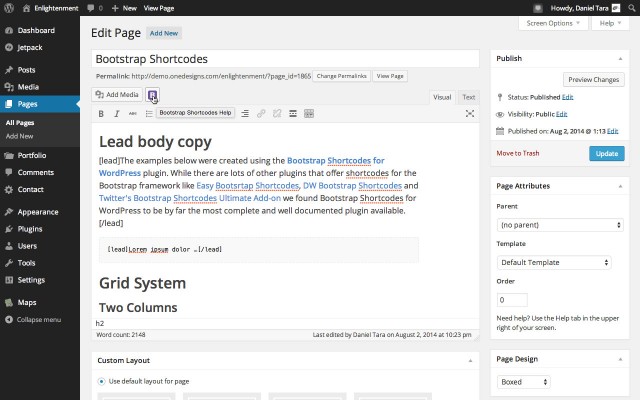Screen dimensions: 640x400
Task: Toggle italic formatting
Action: [x=117, y=114]
